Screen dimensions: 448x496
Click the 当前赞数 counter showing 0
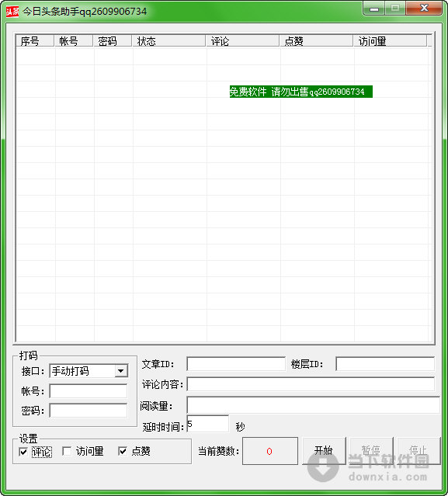coord(270,451)
